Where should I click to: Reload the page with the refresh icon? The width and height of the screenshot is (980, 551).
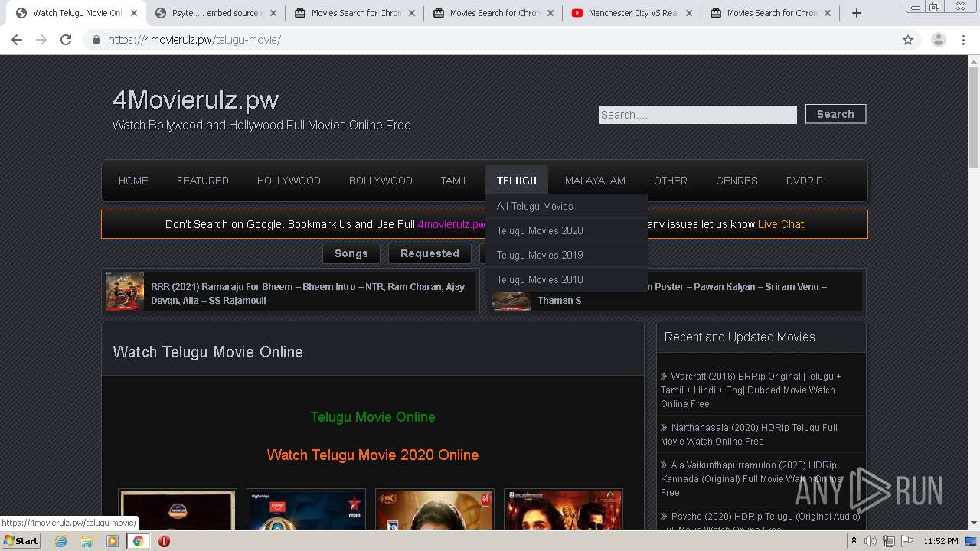click(x=66, y=40)
